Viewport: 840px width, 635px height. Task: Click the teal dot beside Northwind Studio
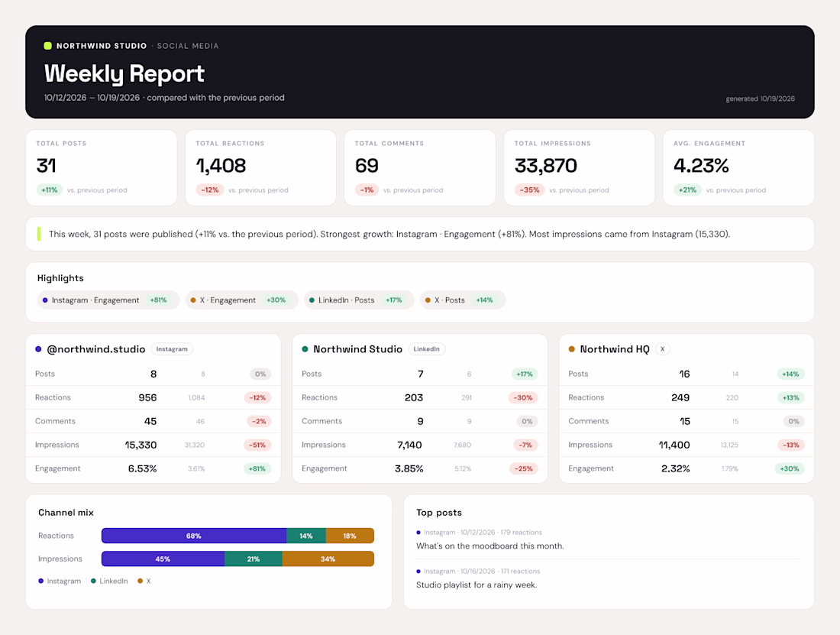(305, 349)
